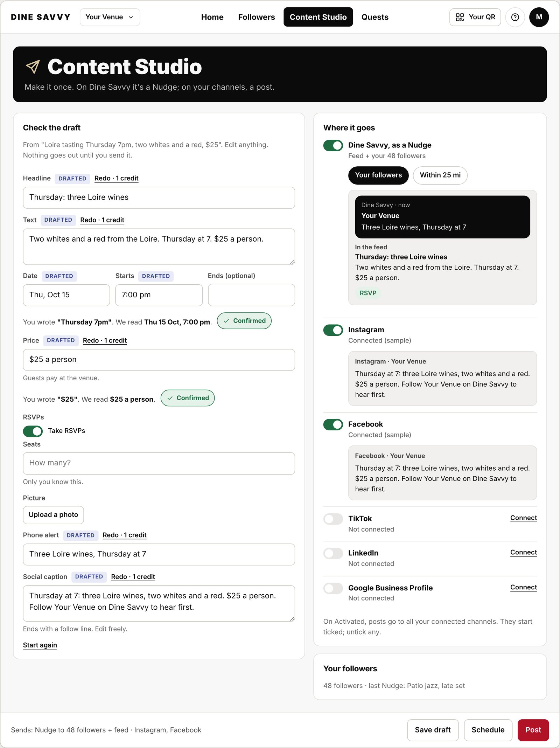
Task: Turn off the Facebook channel toggle
Action: tap(333, 424)
